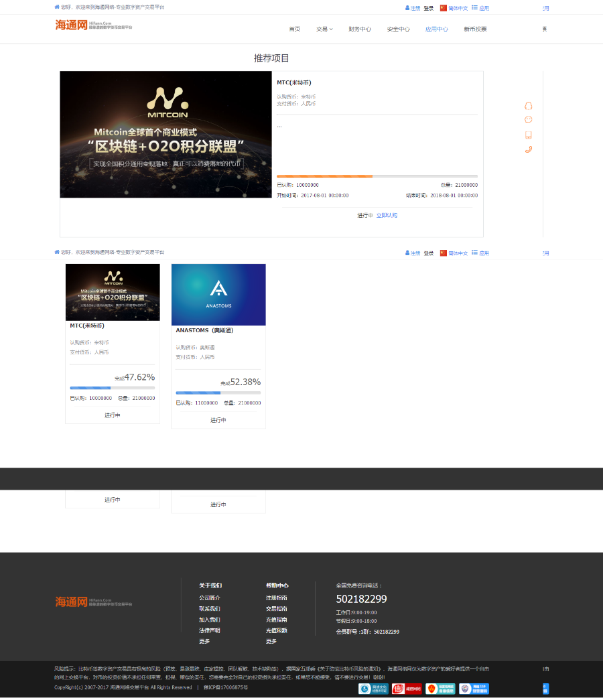Viewport: 603px width, 700px height.
Task: Click the 海通网 logo in the footer
Action: 93,602
